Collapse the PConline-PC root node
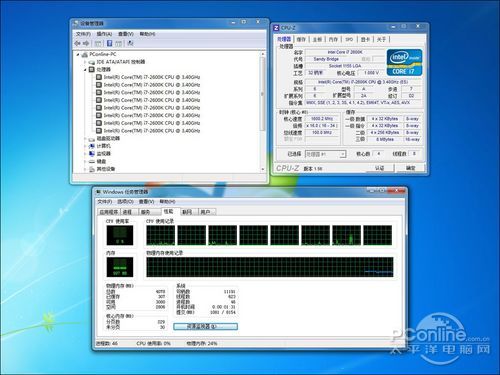The width and height of the screenshot is (500, 375). (x=78, y=54)
